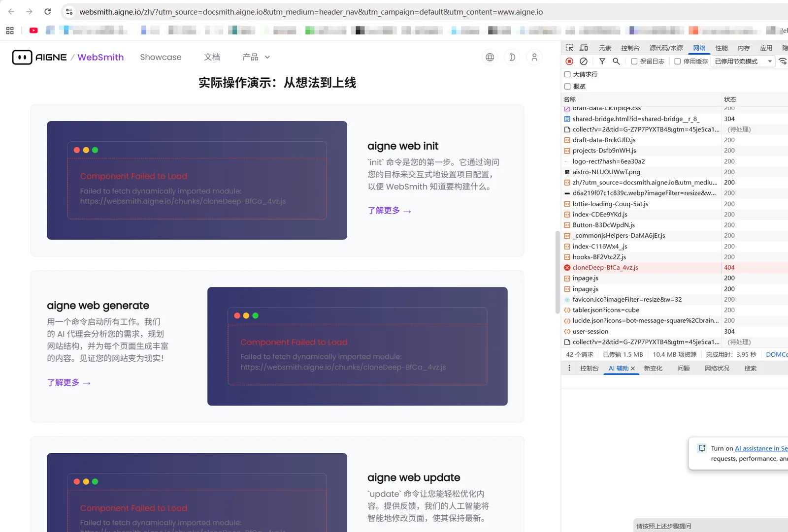Click 了解更多 under aigne web generate
788x532 pixels.
point(69,382)
